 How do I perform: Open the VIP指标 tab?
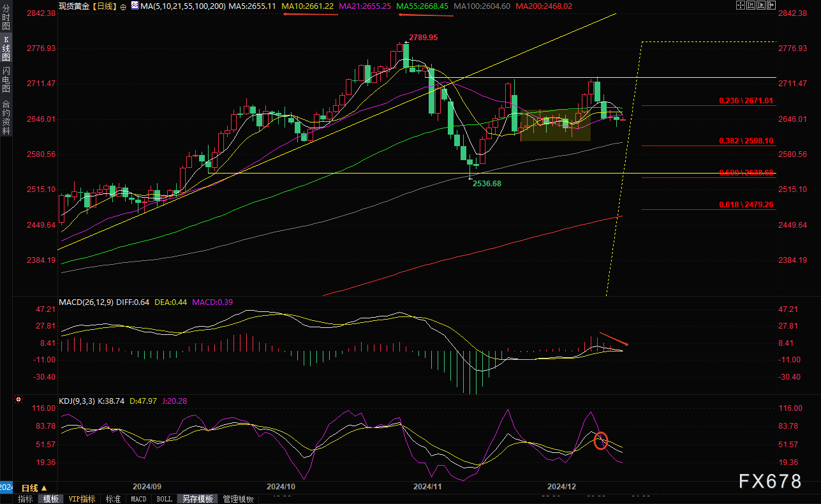(x=80, y=499)
